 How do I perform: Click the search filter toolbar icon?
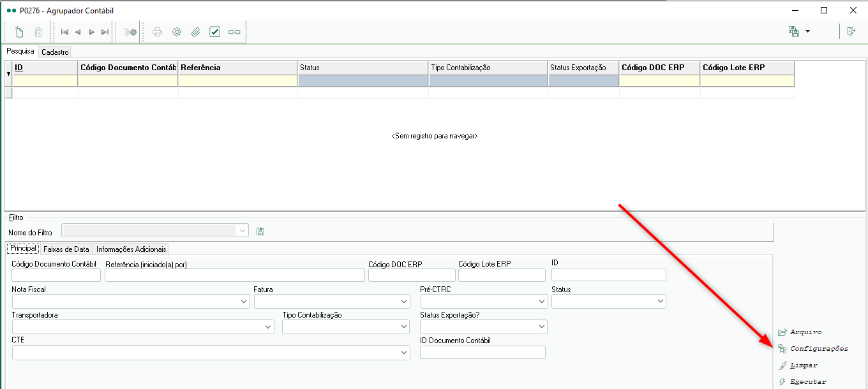(x=130, y=32)
